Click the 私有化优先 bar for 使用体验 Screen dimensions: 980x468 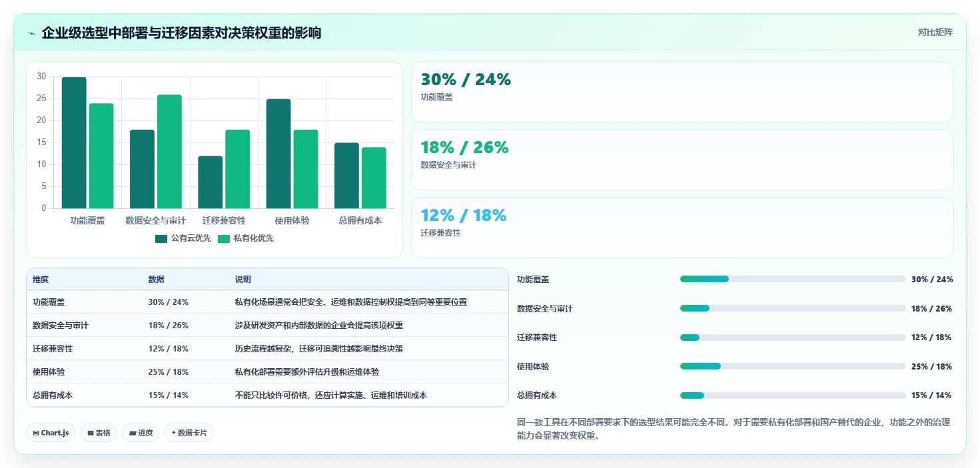point(306,169)
